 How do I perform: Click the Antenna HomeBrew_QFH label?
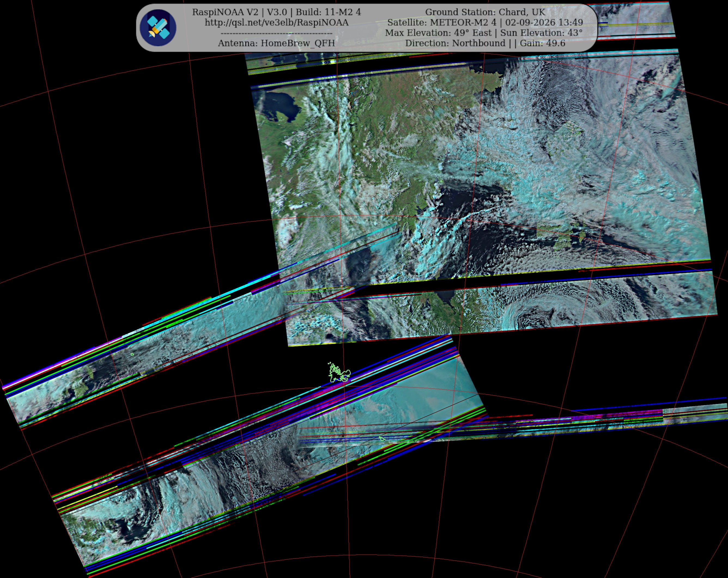click(277, 43)
